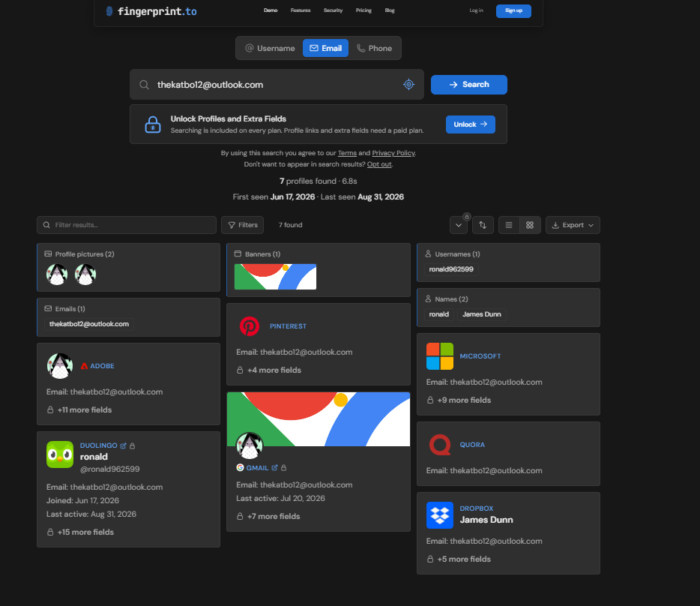The image size is (700, 606).
Task: Focus the Filter results input field
Action: (x=127, y=225)
